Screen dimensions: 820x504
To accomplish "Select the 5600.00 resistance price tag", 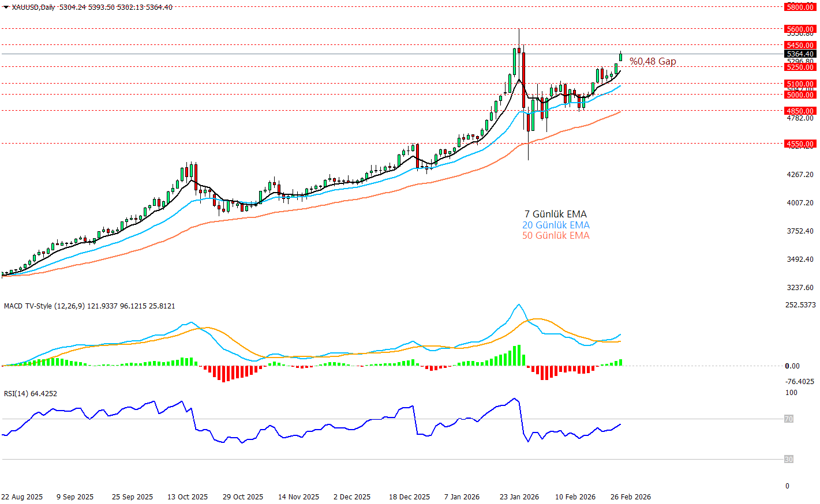I will 800,29.
